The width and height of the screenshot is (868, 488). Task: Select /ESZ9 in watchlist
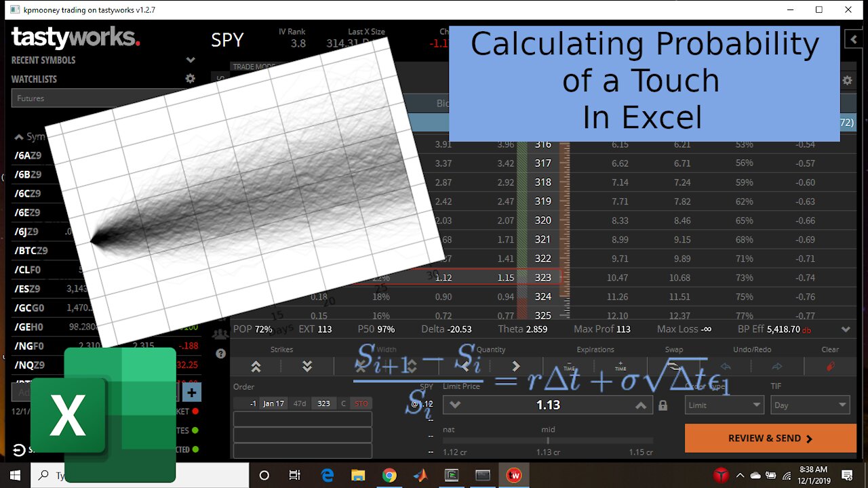(x=28, y=289)
